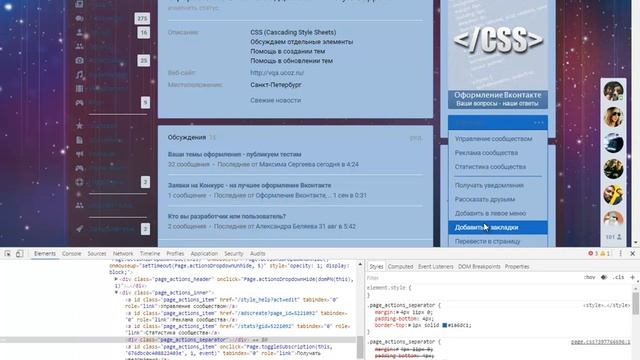Click the 'Обсуждения' section heading
The height and width of the screenshot is (360, 640).
coord(187,138)
